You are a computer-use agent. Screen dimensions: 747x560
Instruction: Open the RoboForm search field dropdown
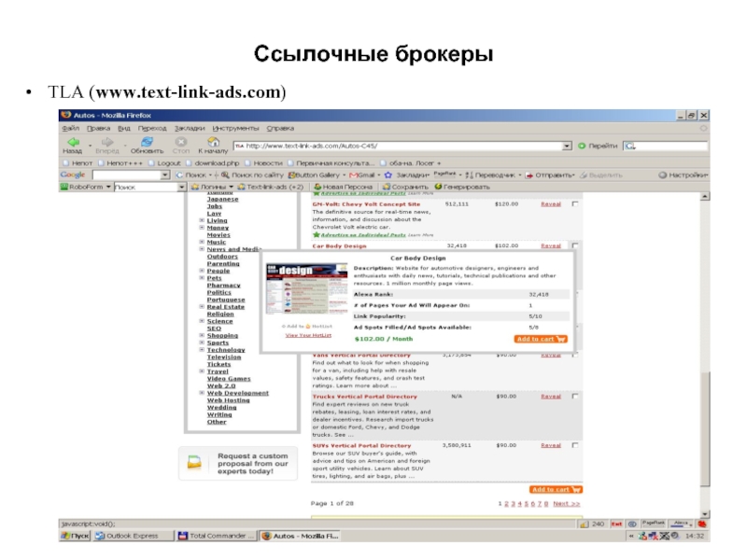tap(181, 188)
